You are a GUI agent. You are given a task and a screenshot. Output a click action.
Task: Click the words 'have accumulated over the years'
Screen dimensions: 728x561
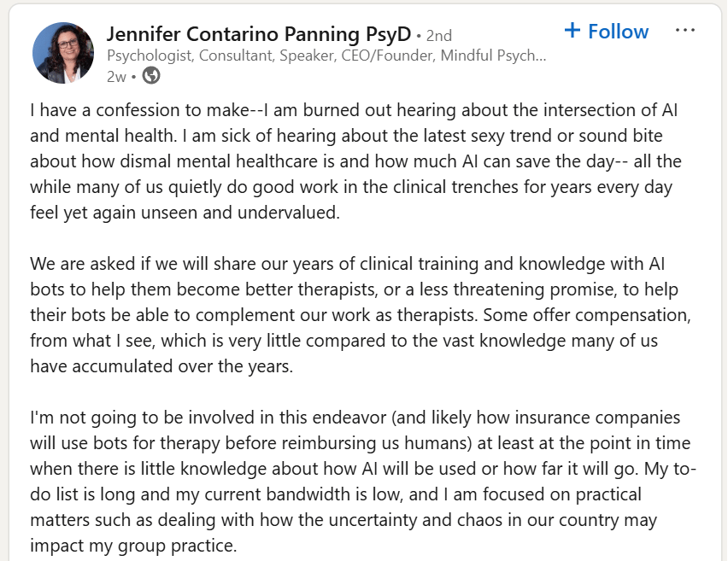pyautogui.click(x=161, y=366)
